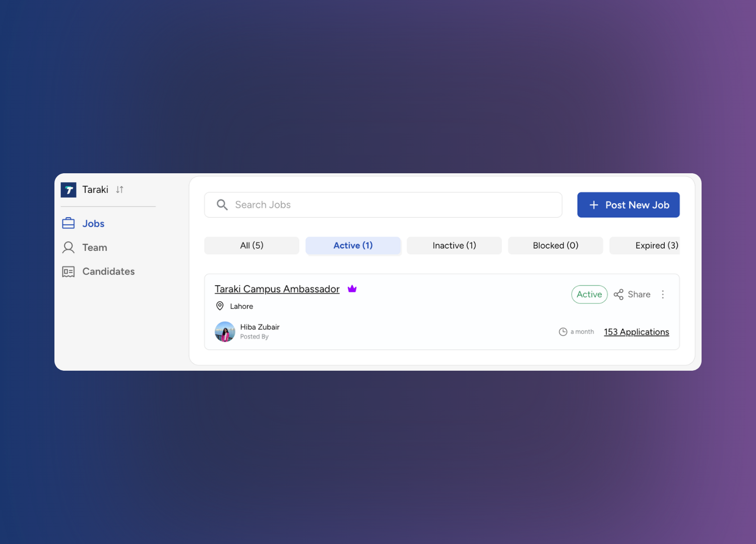Viewport: 756px width, 544px height.
Task: Select the Active (1) filter tab
Action: click(x=353, y=245)
